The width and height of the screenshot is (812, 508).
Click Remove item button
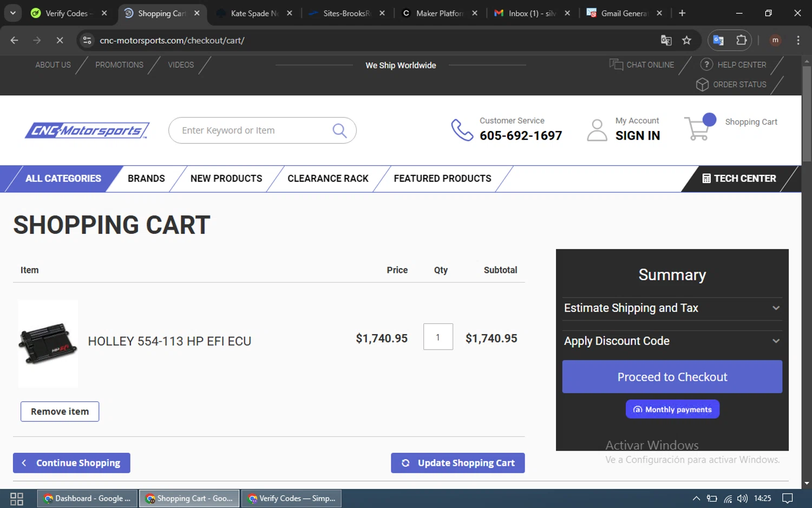tap(60, 412)
